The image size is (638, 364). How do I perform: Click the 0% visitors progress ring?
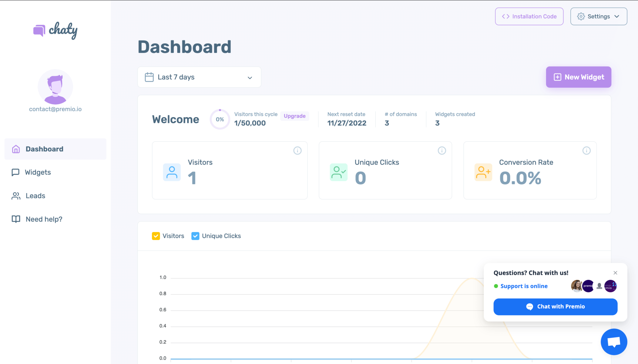(x=220, y=119)
